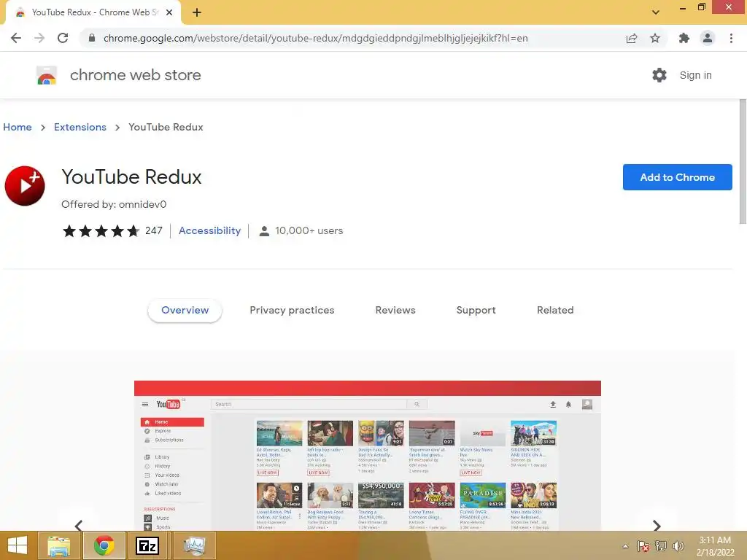Show hidden tray icons arrow
Viewport: 747px width, 560px height.
click(625, 546)
